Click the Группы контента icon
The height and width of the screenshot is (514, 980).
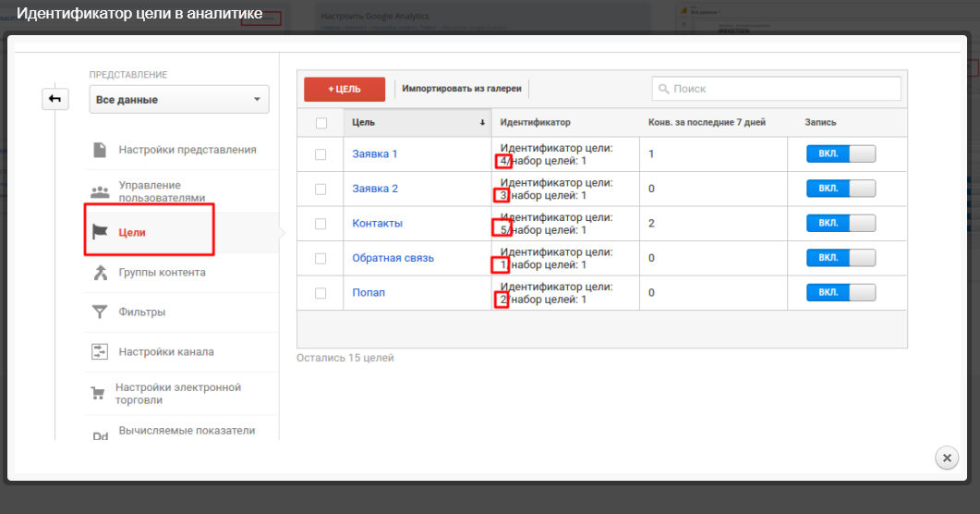(x=100, y=273)
